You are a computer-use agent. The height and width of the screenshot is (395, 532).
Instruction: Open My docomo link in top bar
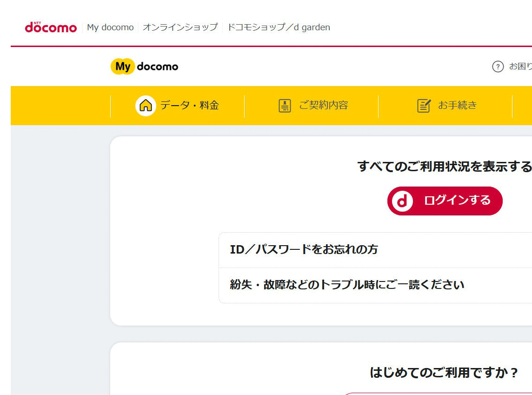coord(110,27)
